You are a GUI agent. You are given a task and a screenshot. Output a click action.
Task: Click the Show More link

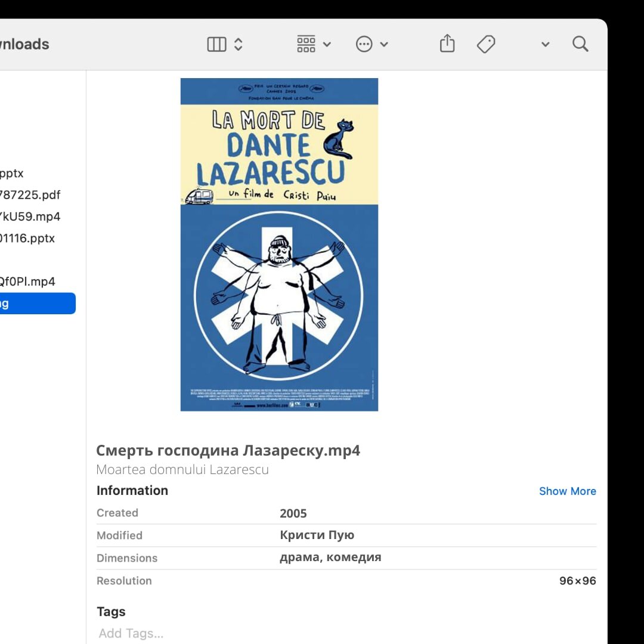tap(567, 491)
